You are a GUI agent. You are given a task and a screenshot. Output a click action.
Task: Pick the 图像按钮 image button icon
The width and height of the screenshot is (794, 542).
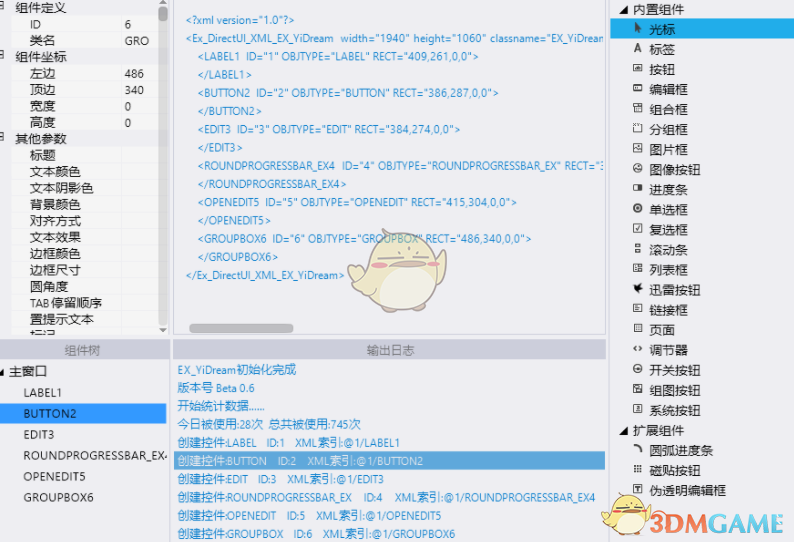point(638,168)
